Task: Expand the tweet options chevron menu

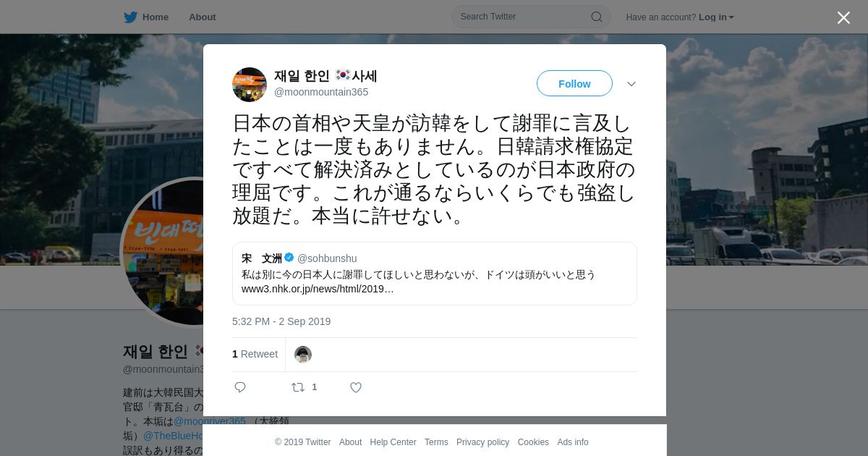Action: (631, 84)
